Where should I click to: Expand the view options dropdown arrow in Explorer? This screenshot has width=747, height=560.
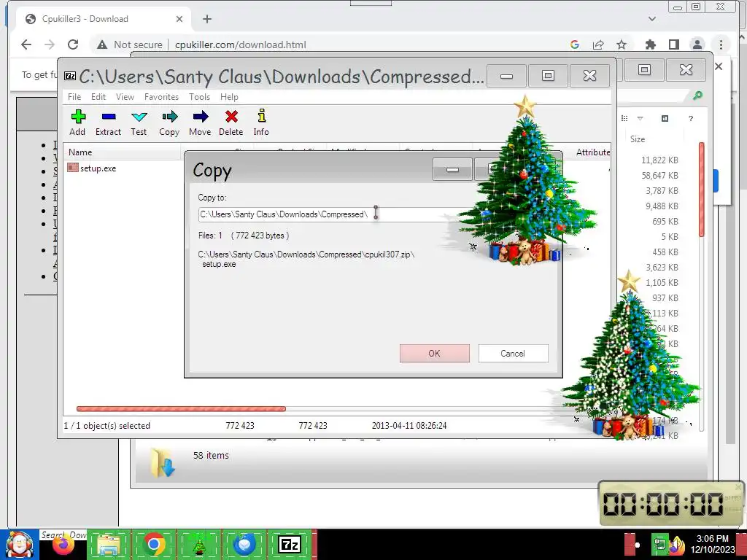pyautogui.click(x=640, y=119)
